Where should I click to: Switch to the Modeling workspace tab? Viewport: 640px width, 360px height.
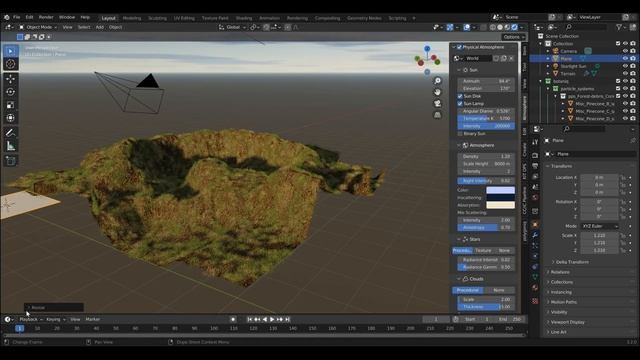coord(132,18)
